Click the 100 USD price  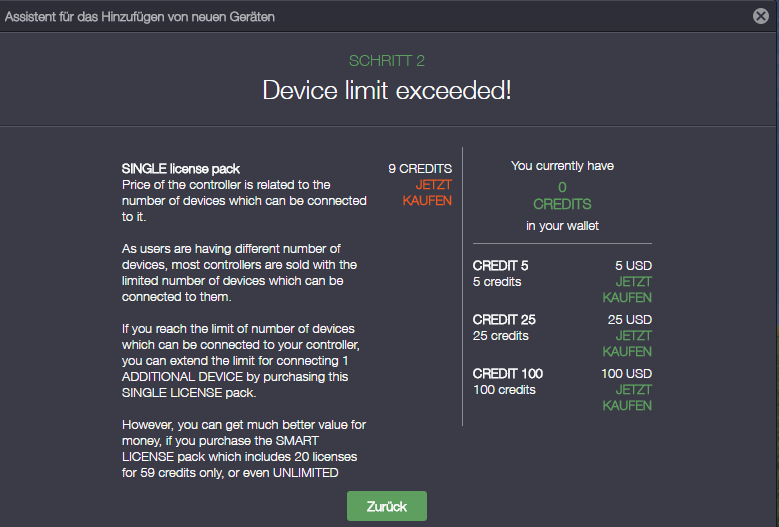point(626,374)
